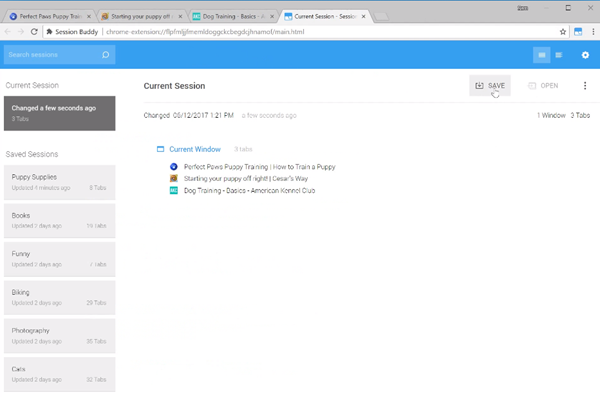Click the browser forward arrow
The image size is (600, 397).
tap(21, 32)
